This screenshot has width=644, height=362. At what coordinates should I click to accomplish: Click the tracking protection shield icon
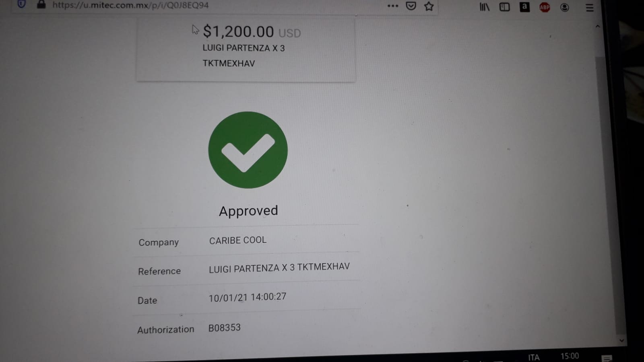point(22,4)
